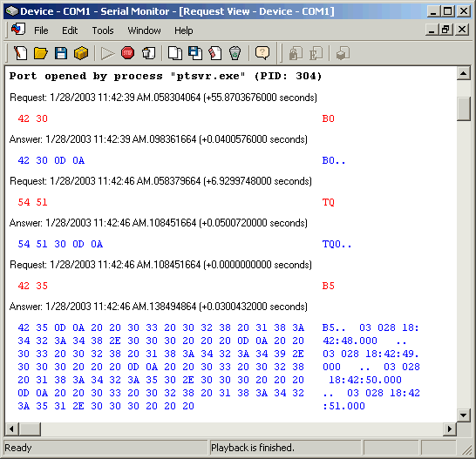
Task: Open help with the question bubble icon
Action: click(x=262, y=53)
